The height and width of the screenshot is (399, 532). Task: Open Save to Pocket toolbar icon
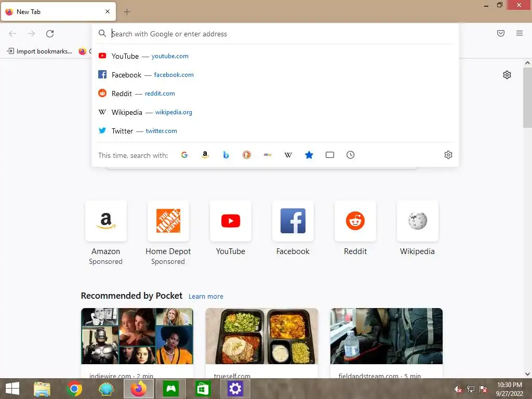[501, 33]
